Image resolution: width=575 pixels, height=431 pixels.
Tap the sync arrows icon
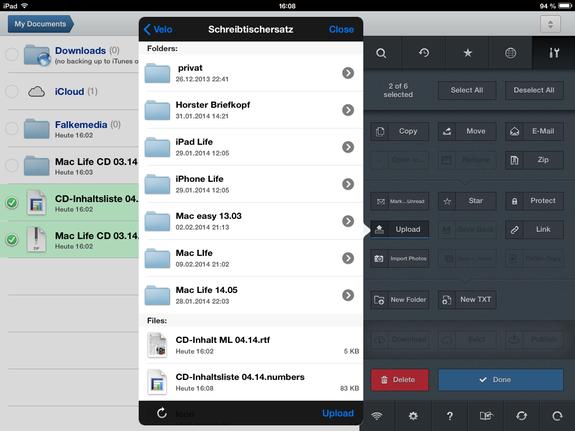[x=521, y=416]
